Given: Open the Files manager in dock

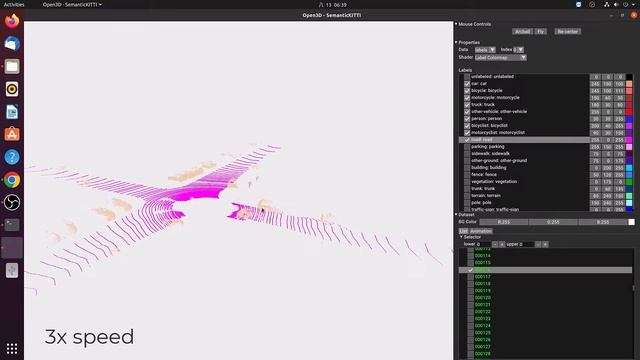Looking at the screenshot, I should click(x=12, y=66).
